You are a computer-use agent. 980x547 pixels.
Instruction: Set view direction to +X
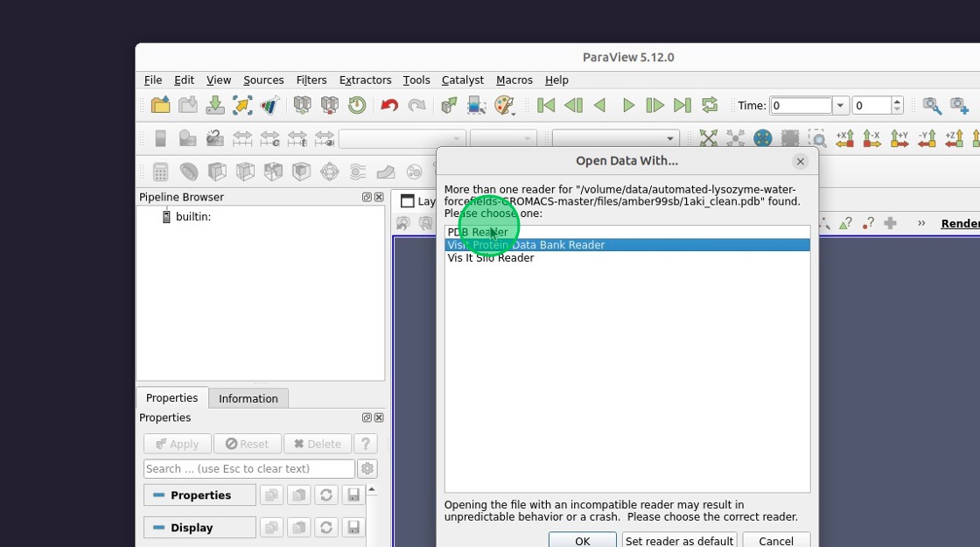(845, 138)
